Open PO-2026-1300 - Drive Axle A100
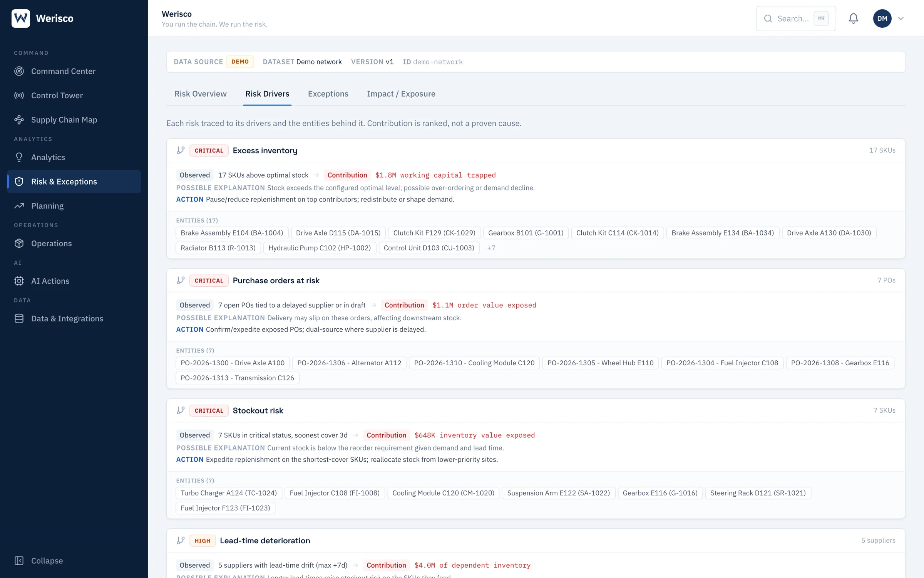This screenshot has height=578, width=924. [233, 363]
